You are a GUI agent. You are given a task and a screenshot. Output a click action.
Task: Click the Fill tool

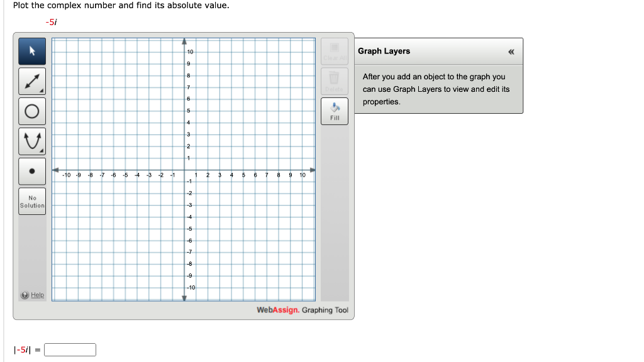click(334, 111)
